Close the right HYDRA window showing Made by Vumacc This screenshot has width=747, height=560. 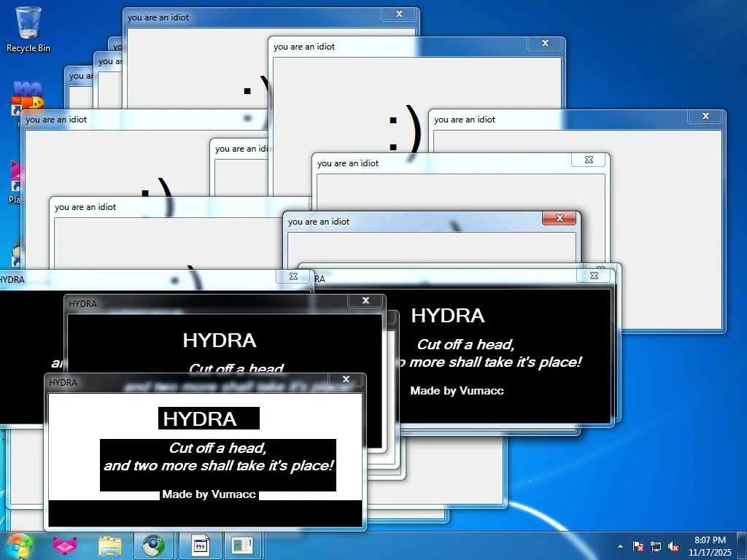(594, 275)
